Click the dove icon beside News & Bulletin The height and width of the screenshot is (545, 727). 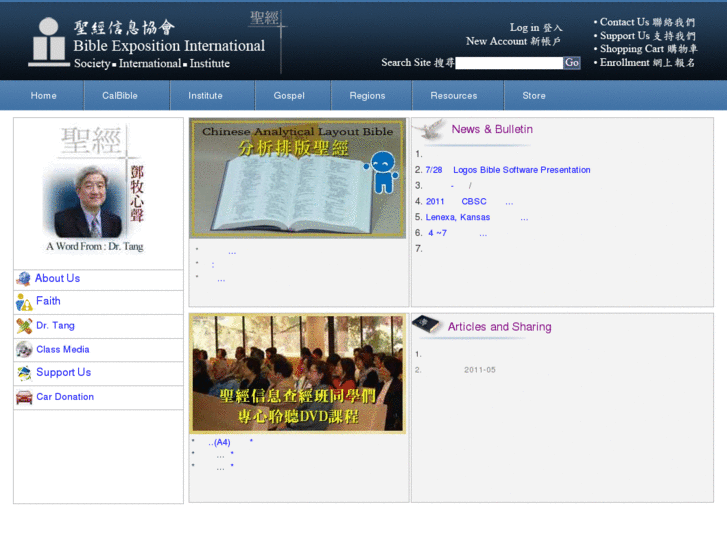[x=429, y=130]
